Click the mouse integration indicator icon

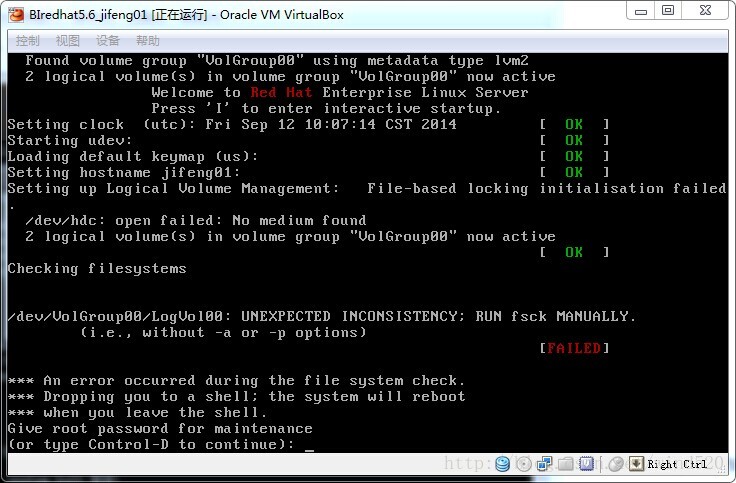click(x=615, y=464)
